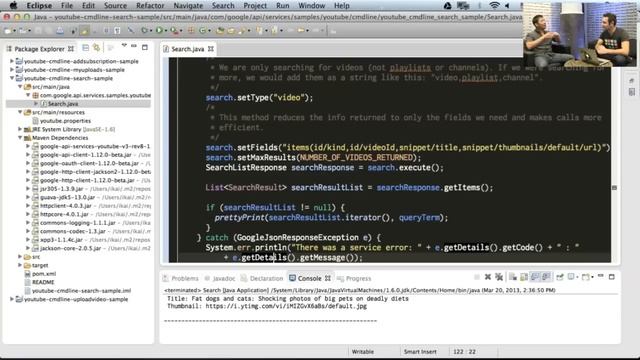Maximize the Console view
This screenshot has height=360, width=640.
click(611, 277)
